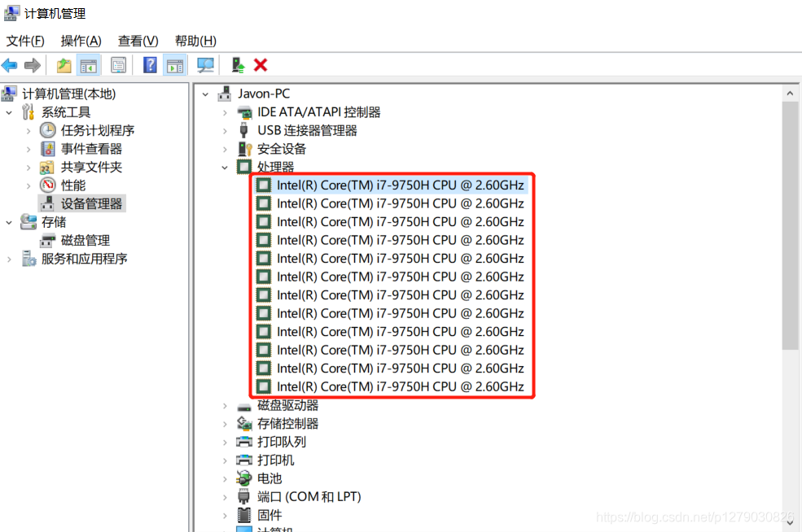Open the 文件(F) menu
802x532 pixels.
tap(25, 41)
